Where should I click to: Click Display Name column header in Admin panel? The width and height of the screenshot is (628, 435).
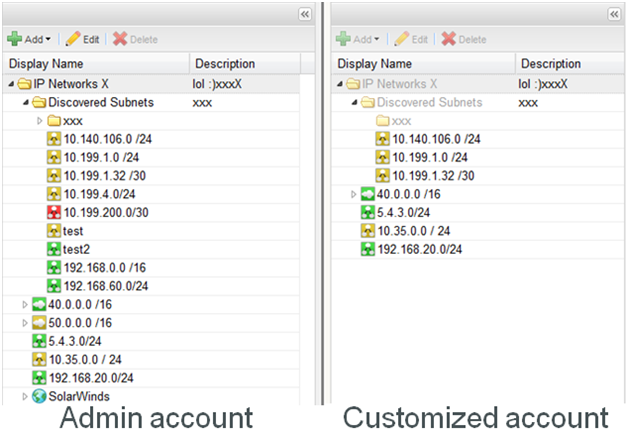96,63
